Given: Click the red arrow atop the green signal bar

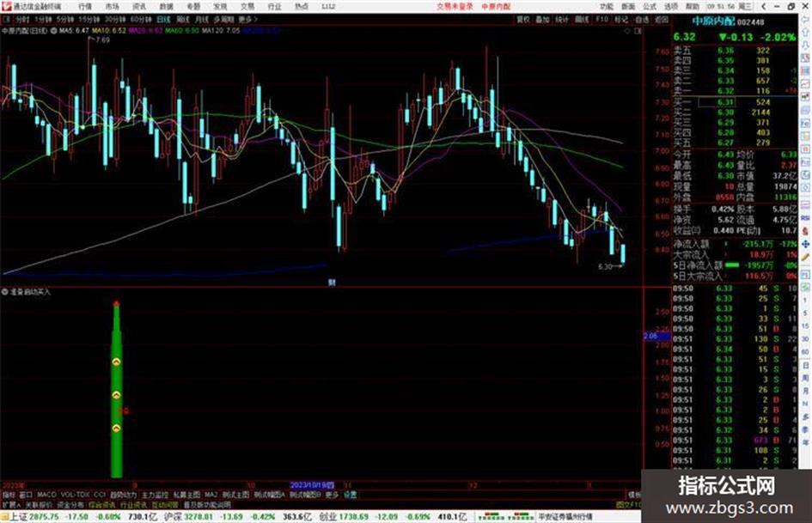Looking at the screenshot, I should point(117,303).
